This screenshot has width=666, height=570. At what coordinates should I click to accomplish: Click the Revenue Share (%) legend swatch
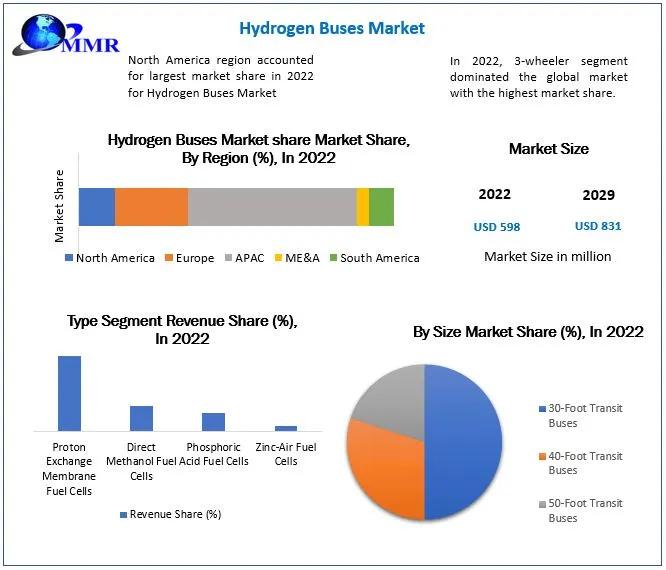pyautogui.click(x=124, y=515)
